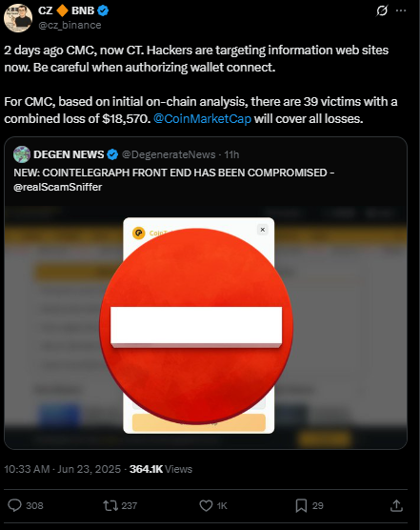Click the DEGEN NEWS verified badge
Image resolution: width=420 pixels, height=530 pixels.
(112, 154)
